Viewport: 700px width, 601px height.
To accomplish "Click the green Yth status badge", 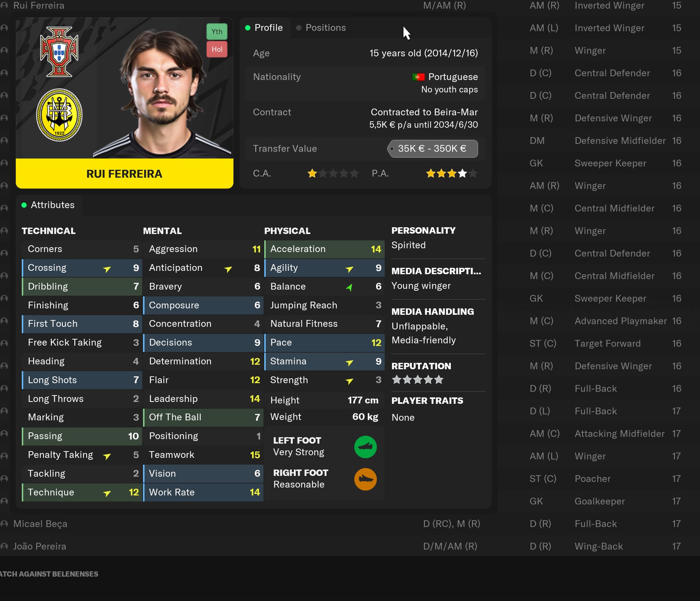I will (x=217, y=32).
